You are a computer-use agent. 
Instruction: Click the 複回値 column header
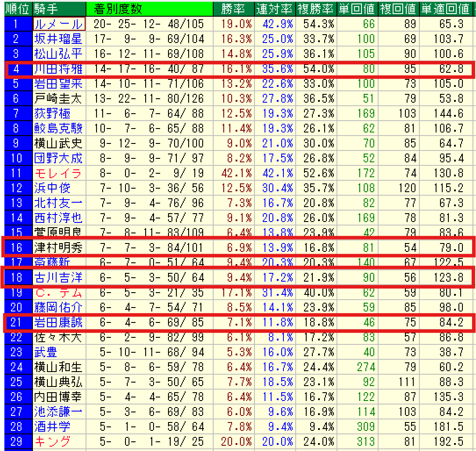coord(398,8)
